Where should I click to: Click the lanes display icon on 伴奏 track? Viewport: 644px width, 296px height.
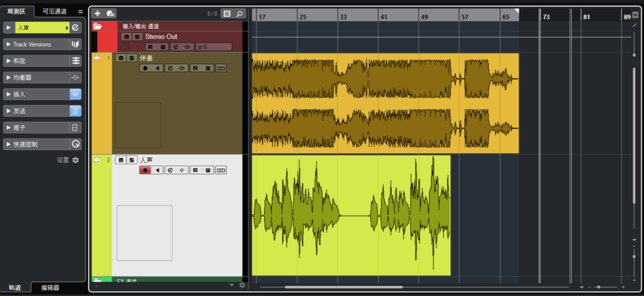221,68
